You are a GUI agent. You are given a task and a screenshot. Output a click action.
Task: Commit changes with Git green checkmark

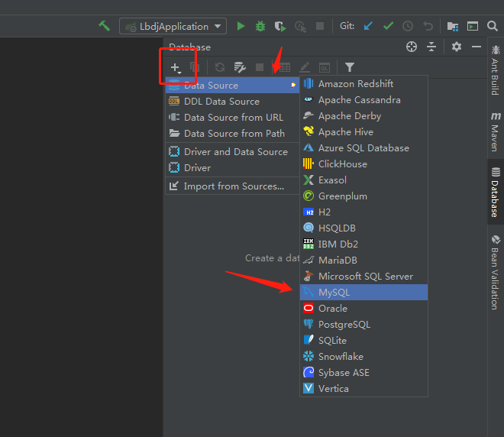click(x=388, y=26)
